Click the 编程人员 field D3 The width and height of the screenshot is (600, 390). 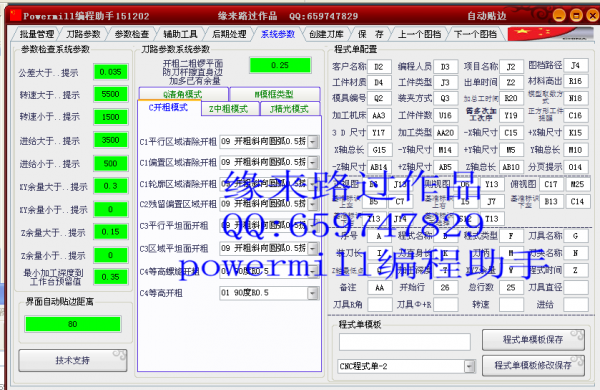pos(445,67)
